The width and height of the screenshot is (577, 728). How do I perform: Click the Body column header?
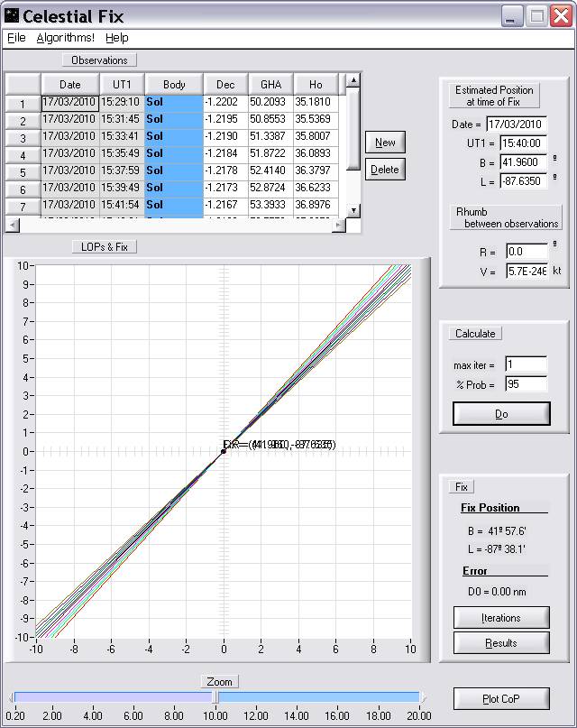pos(174,85)
